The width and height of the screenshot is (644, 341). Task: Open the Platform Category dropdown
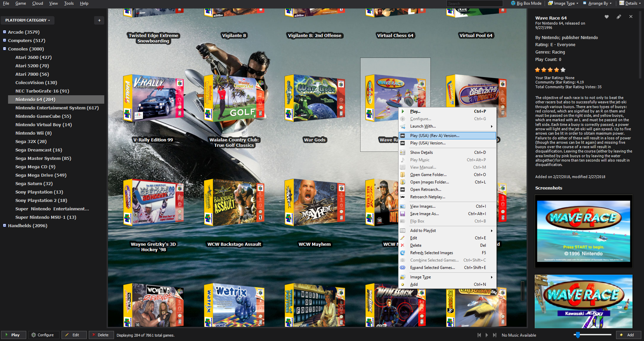coord(28,20)
